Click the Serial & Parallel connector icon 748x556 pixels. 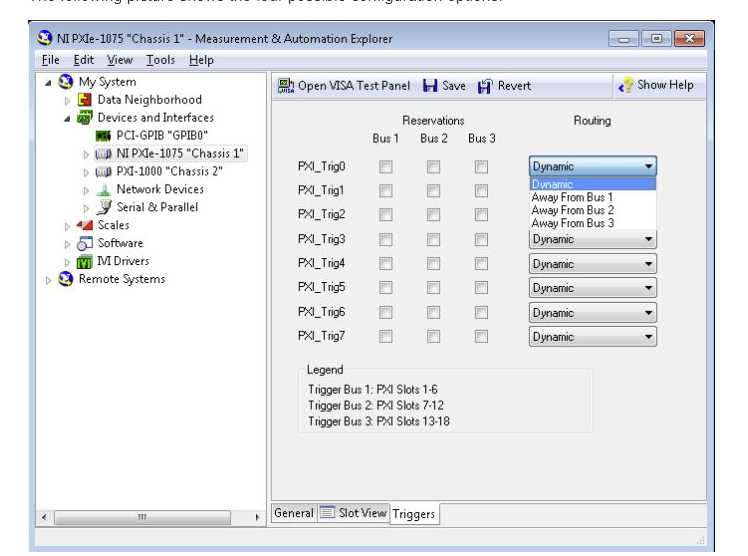click(104, 207)
